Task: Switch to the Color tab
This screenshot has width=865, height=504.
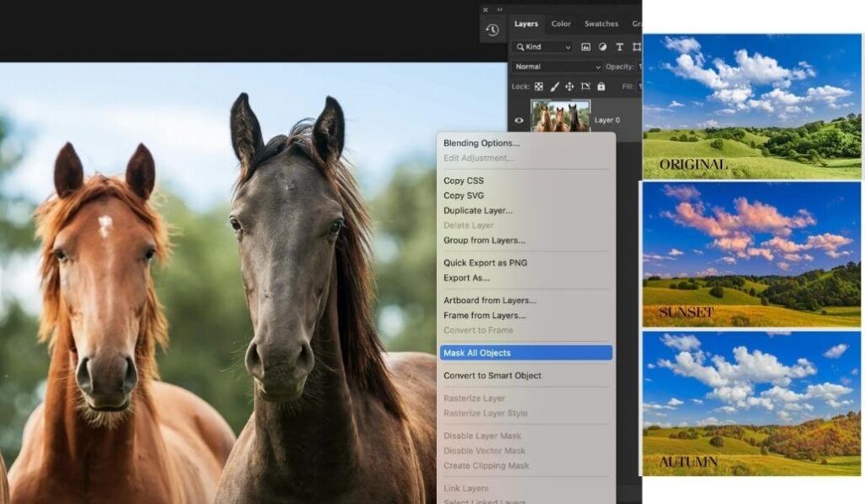Action: [561, 24]
